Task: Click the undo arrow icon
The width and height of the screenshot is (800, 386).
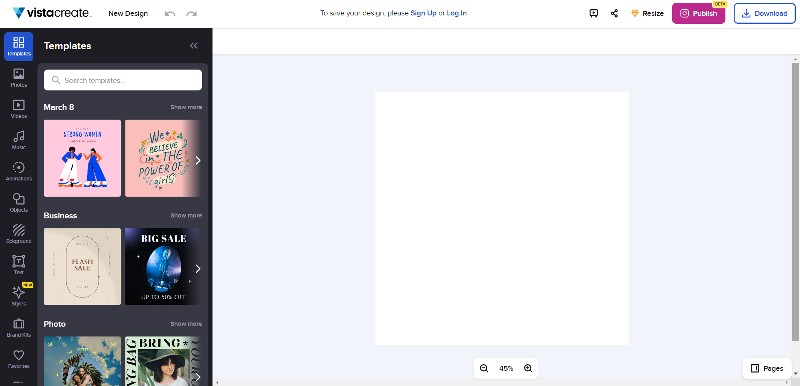Action: point(170,14)
